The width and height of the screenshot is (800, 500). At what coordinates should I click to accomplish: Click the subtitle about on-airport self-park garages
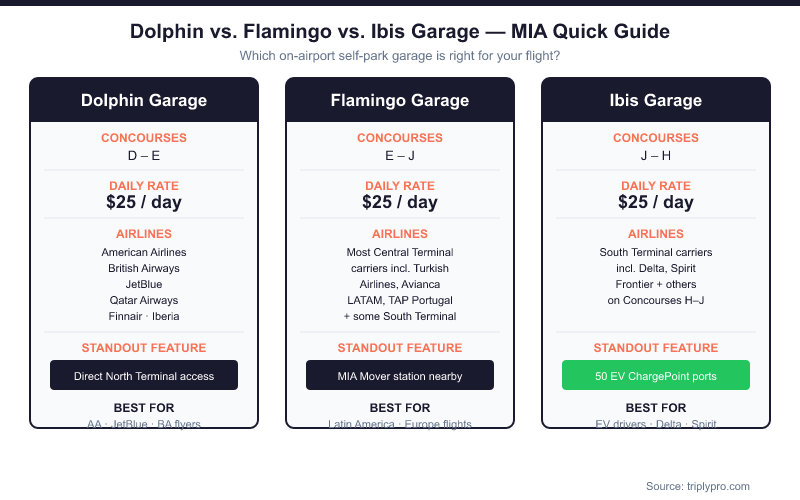tap(400, 56)
